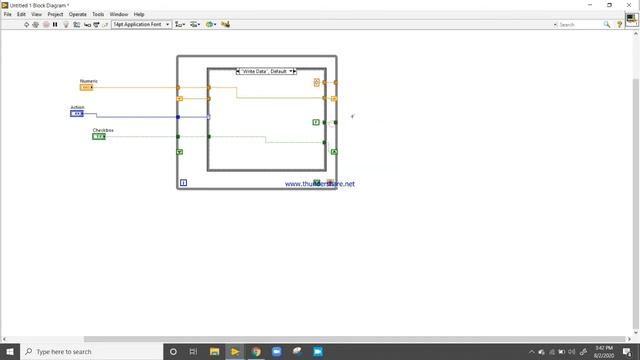Click the toolbar Search field

click(580, 25)
